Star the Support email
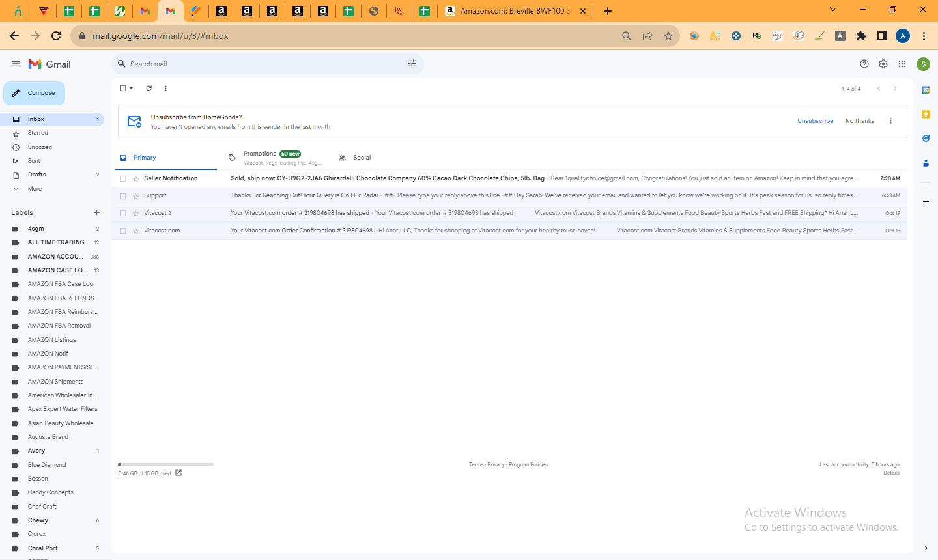The height and width of the screenshot is (560, 938). tap(136, 196)
